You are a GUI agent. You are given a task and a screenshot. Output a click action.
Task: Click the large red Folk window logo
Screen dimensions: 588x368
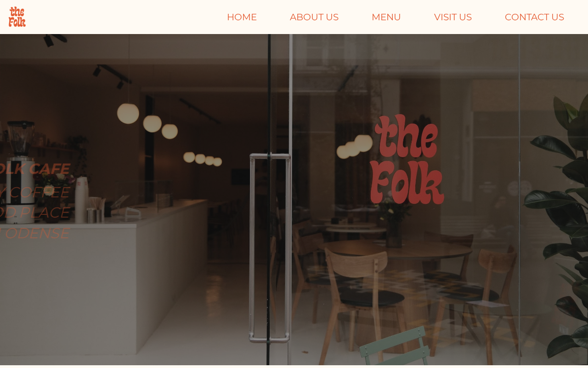pyautogui.click(x=407, y=159)
